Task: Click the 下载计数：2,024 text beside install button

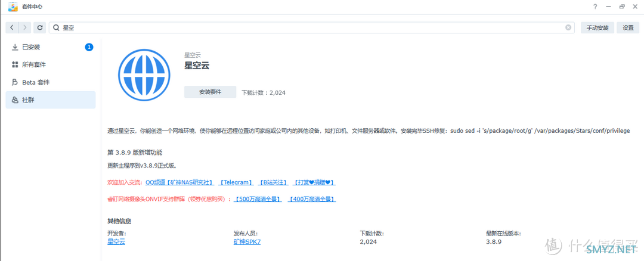Action: tap(264, 93)
